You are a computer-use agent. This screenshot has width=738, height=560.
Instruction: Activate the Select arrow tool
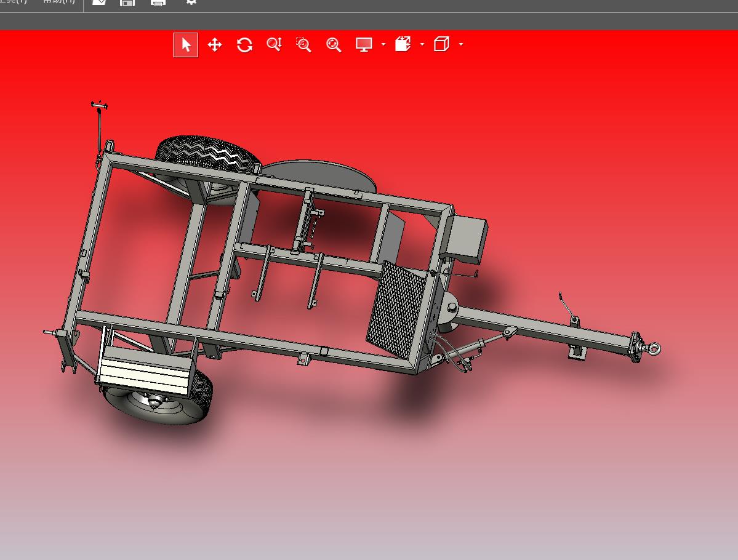click(185, 45)
